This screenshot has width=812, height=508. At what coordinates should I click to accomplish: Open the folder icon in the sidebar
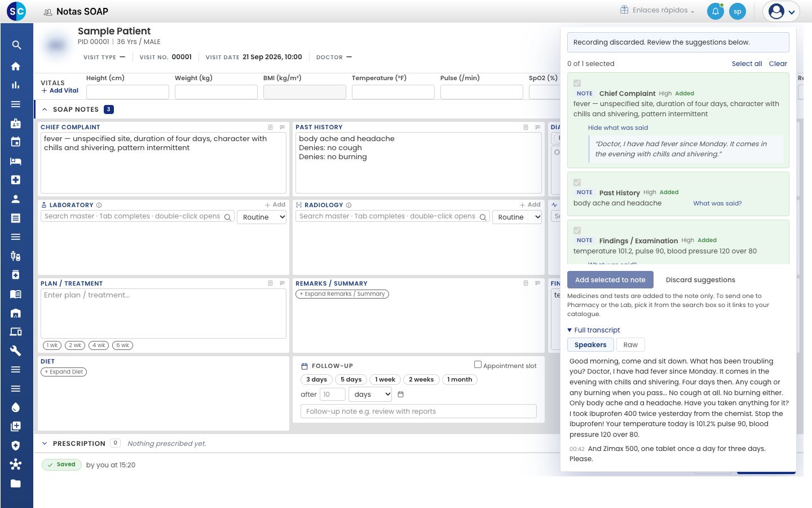(16, 483)
